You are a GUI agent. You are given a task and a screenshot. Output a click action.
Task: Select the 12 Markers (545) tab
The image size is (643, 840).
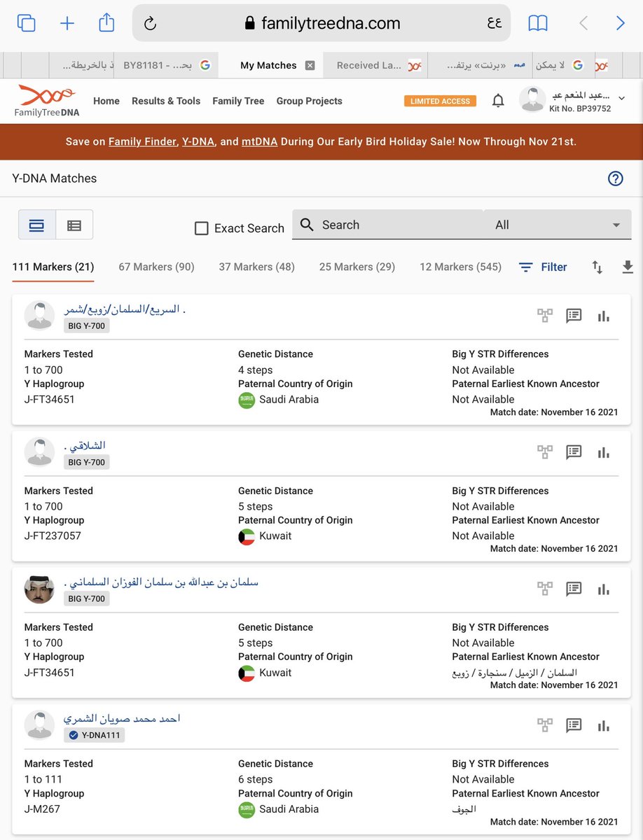(x=460, y=267)
